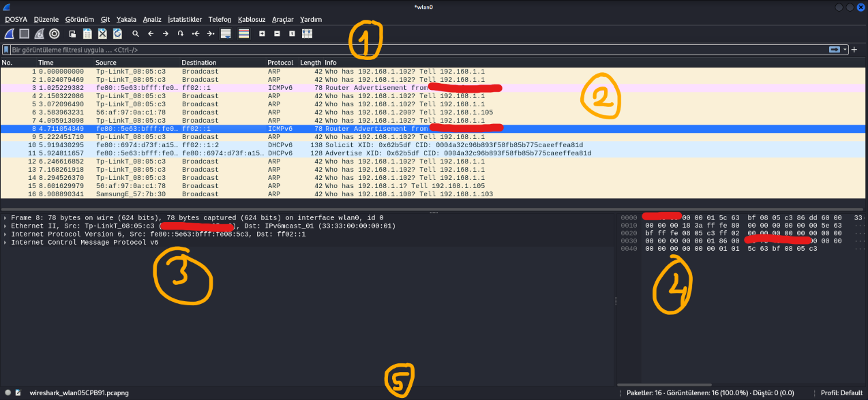Select packet 3 Router Advertisement row
The width and height of the screenshot is (868, 400).
point(434,87)
